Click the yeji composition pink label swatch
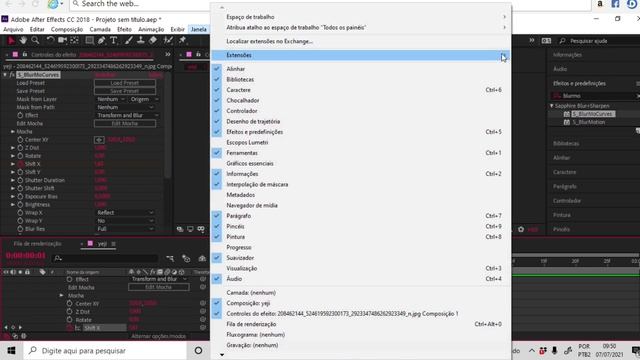This screenshot has height=360, width=640. pos(90,244)
